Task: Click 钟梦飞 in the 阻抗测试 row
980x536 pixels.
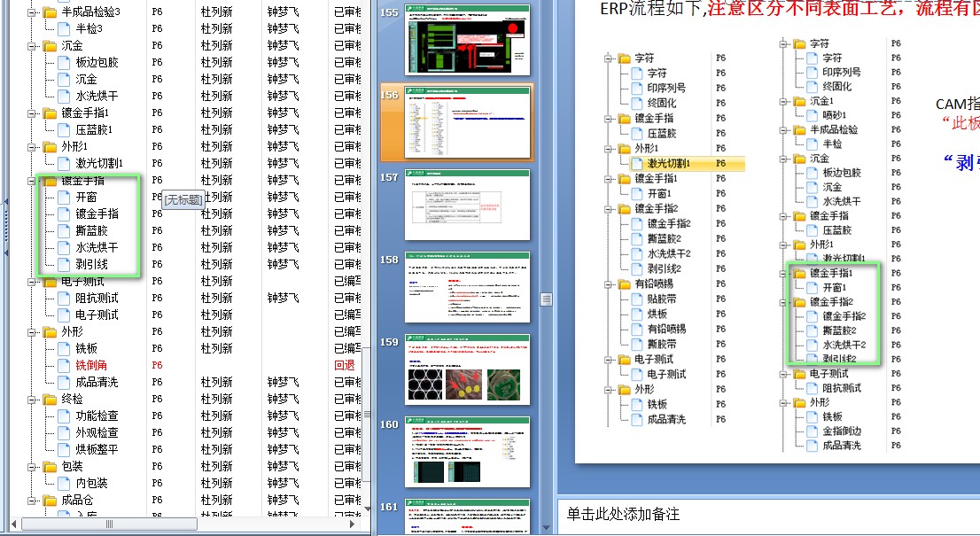Action: coord(284,299)
